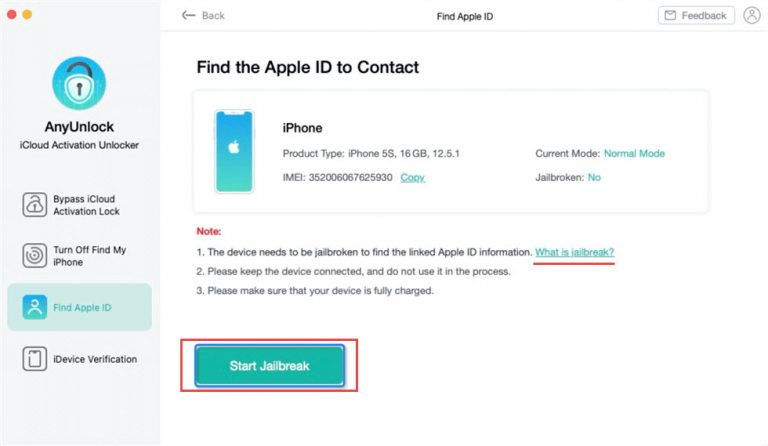Send feedback using the Feedback button

coord(696,15)
